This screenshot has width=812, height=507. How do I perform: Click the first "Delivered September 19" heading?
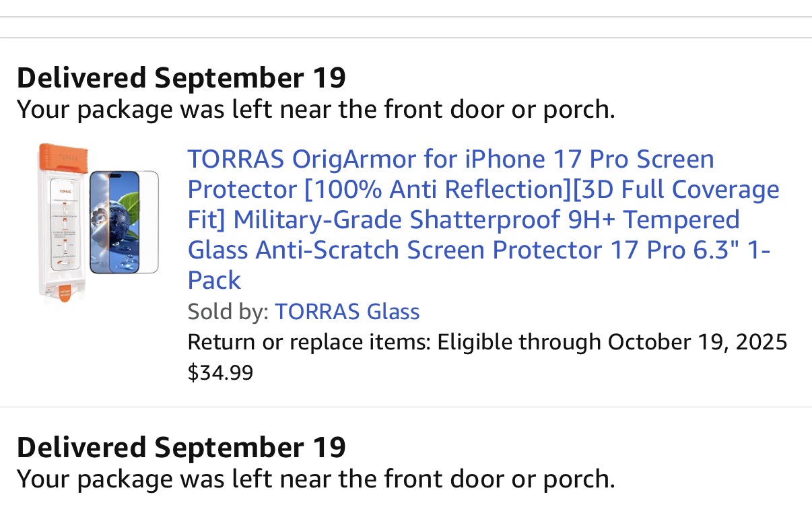coord(181,78)
